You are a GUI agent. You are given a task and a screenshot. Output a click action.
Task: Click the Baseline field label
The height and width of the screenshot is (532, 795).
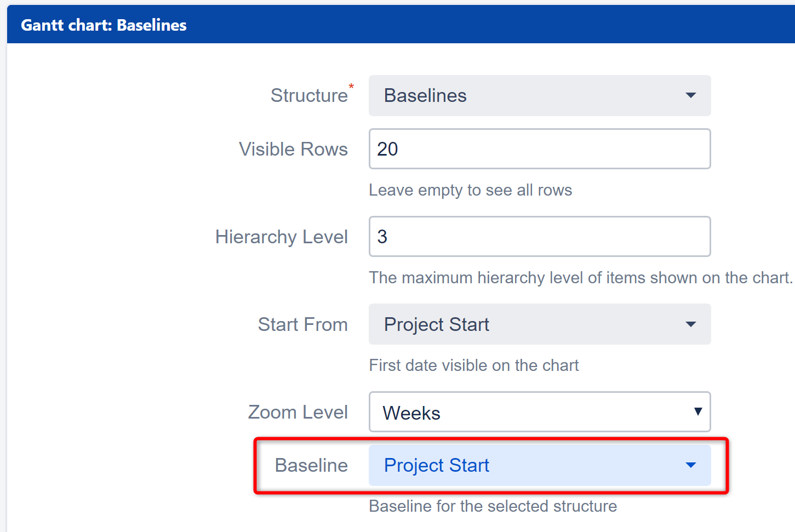tap(311, 465)
